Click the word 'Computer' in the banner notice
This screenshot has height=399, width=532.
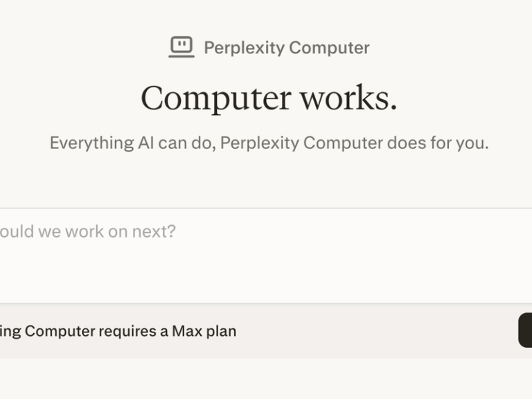click(x=60, y=331)
